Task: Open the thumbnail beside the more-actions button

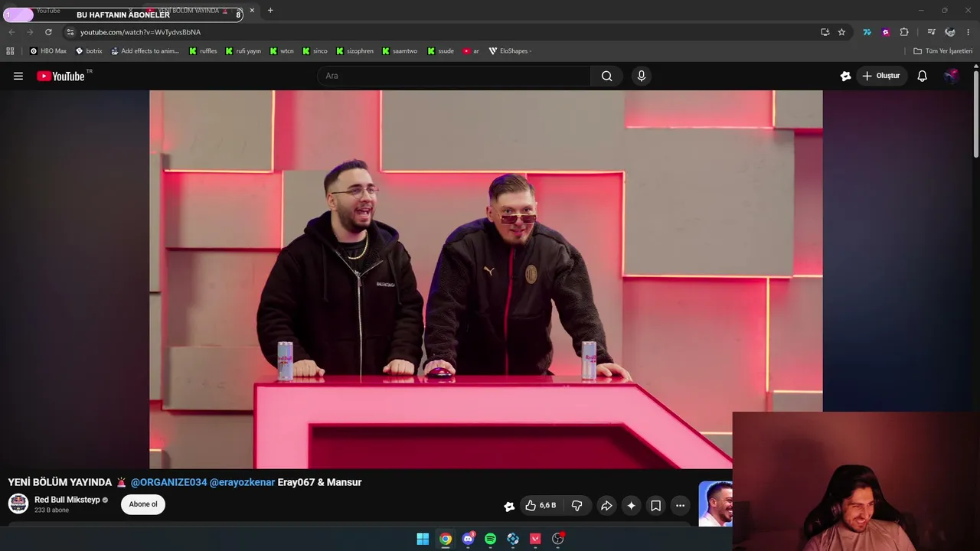Action: (716, 504)
